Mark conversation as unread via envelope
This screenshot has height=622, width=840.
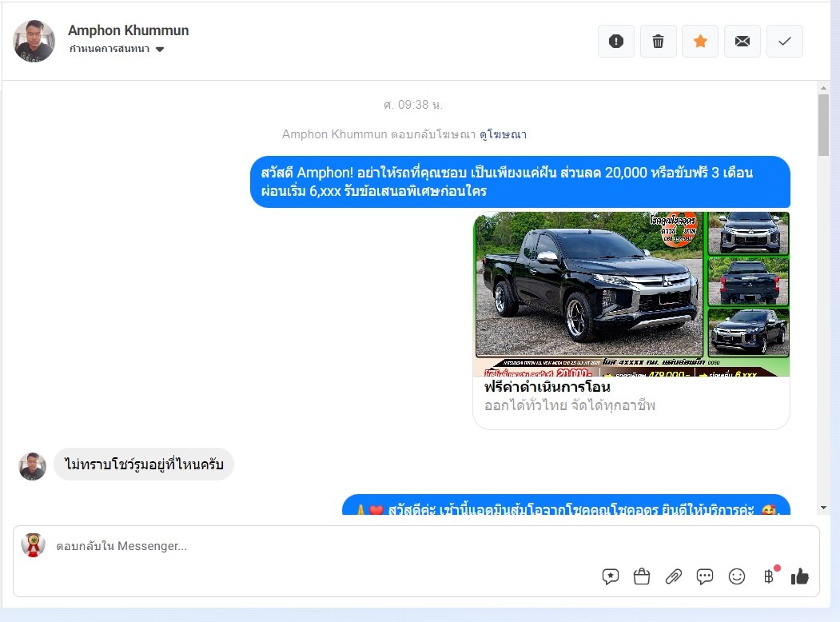click(x=742, y=42)
